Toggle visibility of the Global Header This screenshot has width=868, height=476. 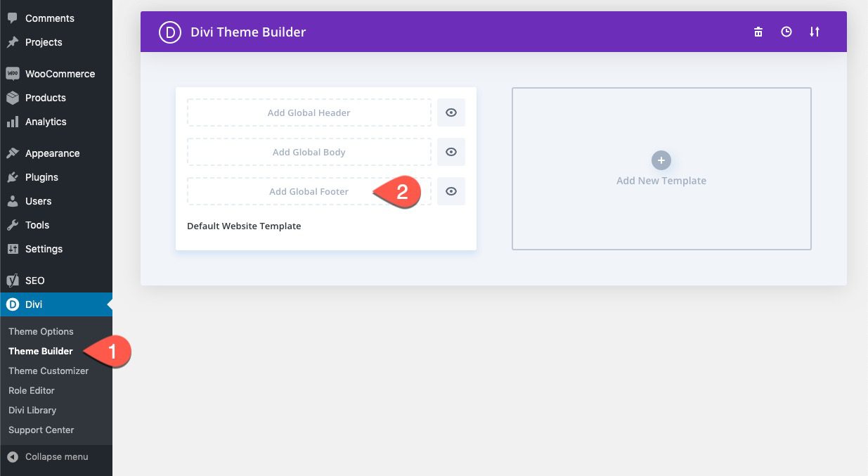pyautogui.click(x=451, y=112)
